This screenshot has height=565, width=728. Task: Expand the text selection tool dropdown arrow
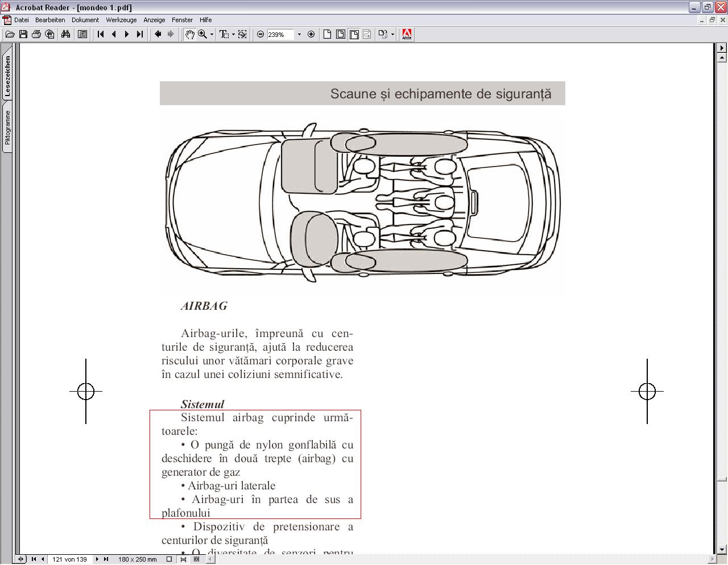click(x=233, y=35)
